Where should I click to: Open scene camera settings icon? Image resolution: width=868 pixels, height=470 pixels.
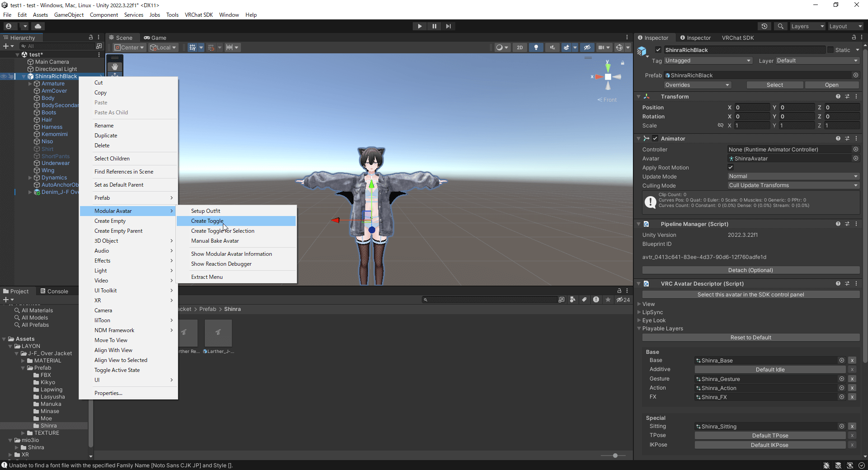point(601,47)
